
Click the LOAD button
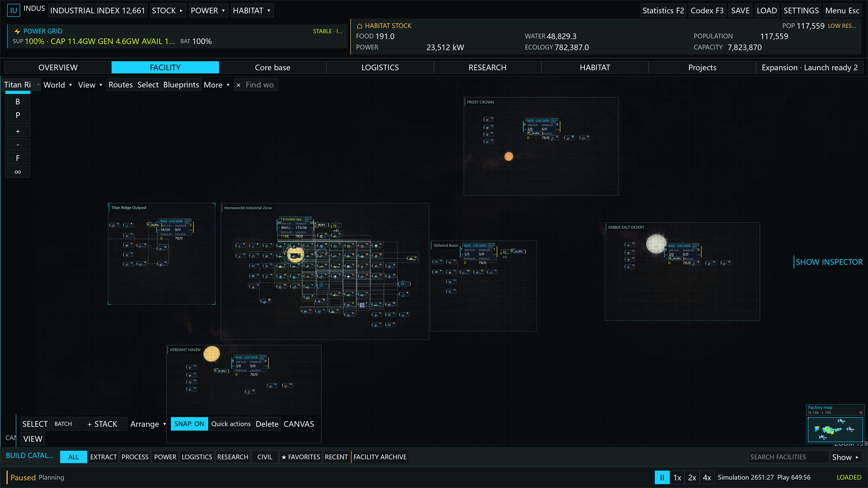(767, 10)
